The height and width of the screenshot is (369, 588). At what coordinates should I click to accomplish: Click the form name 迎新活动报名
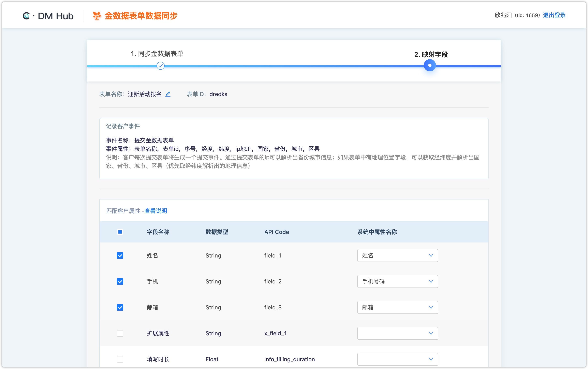coord(145,94)
